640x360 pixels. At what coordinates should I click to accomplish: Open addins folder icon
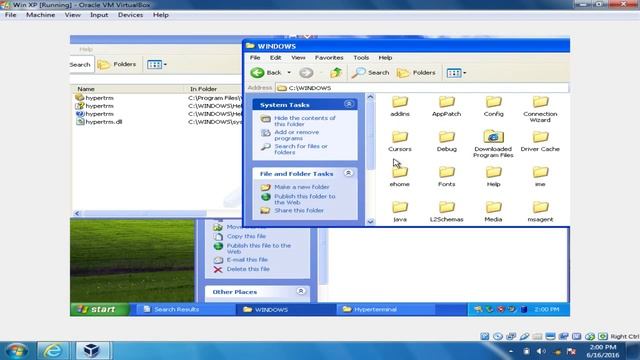[400, 102]
